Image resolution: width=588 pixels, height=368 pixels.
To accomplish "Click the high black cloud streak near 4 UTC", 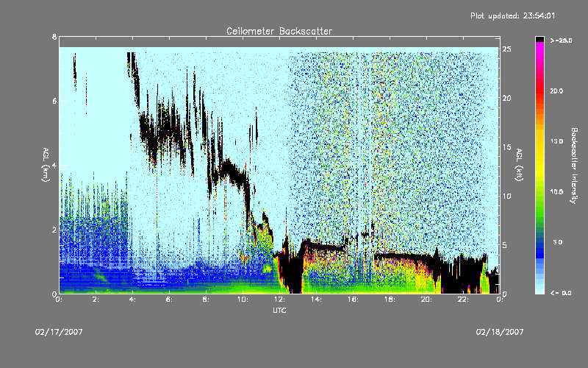I will 134,79.
